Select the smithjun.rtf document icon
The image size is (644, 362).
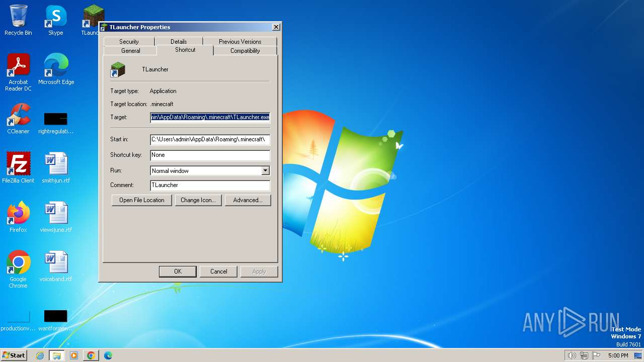pos(56,168)
